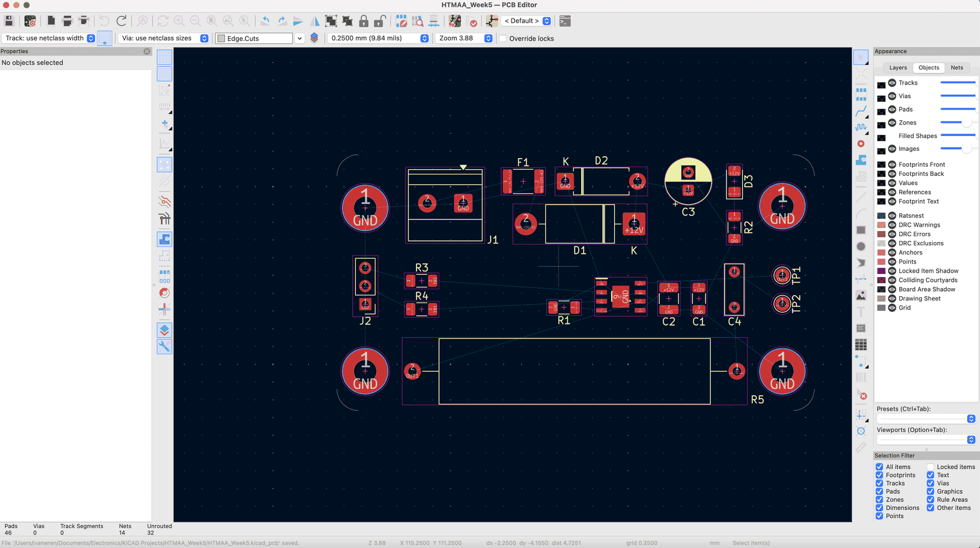Save the board with the floppy disk icon
The image size is (980, 548).
[x=9, y=21]
